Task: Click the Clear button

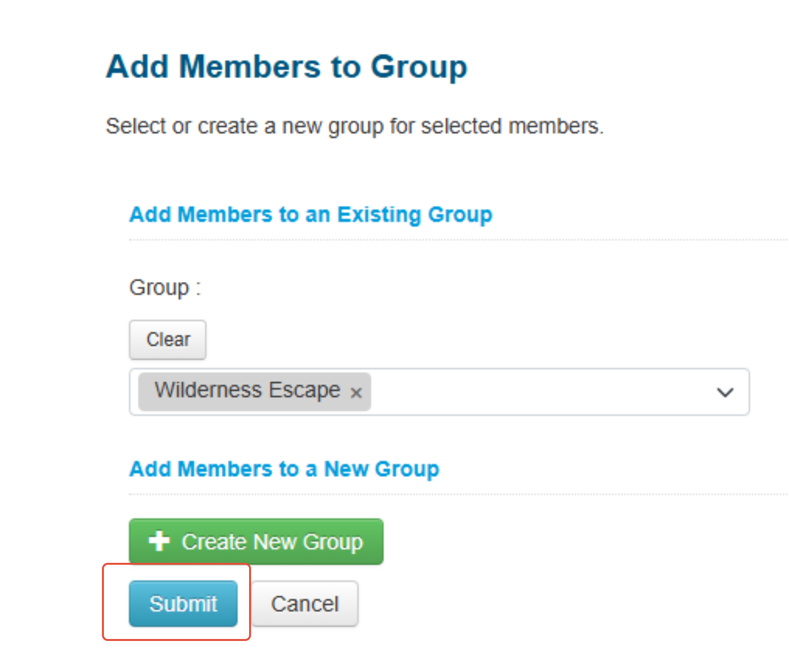Action: [168, 340]
